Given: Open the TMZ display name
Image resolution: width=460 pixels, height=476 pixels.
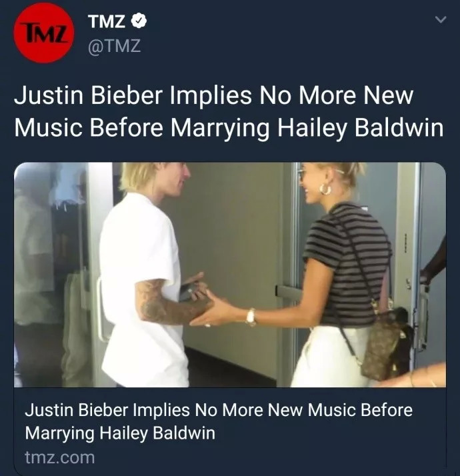Looking at the screenshot, I should (x=107, y=21).
